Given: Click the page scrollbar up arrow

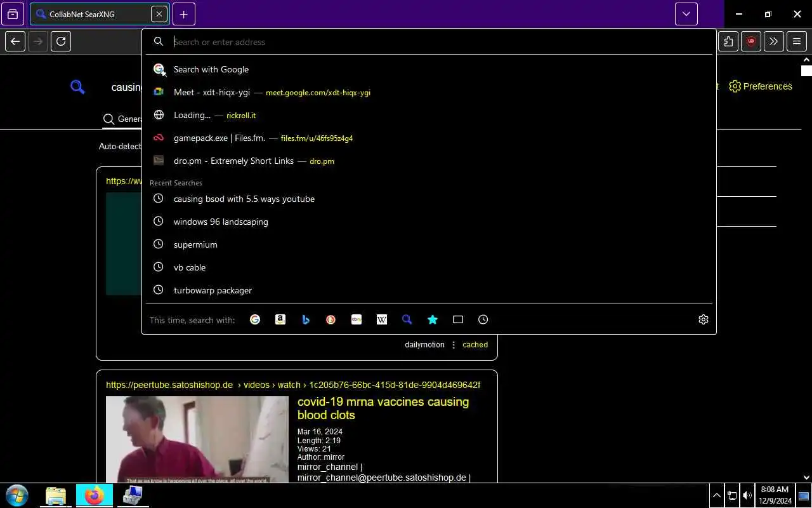Looking at the screenshot, I should click(x=806, y=60).
